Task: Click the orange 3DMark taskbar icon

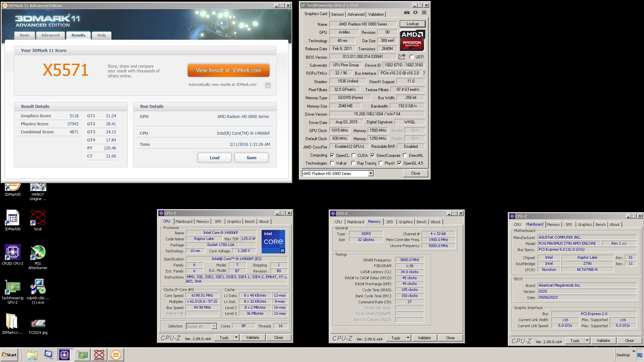Action: point(116,355)
